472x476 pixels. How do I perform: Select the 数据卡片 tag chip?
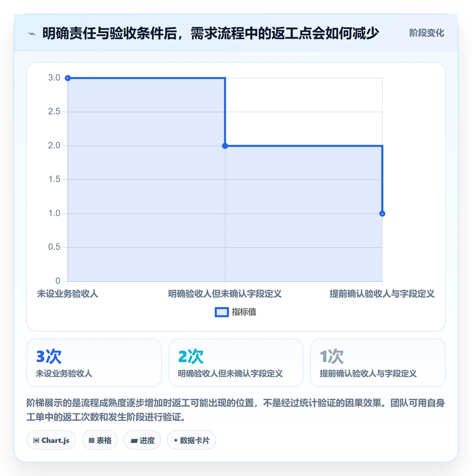point(191,440)
